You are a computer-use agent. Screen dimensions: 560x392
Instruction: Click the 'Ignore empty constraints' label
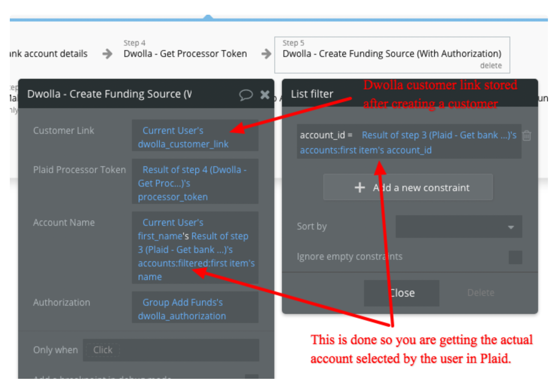(x=349, y=257)
